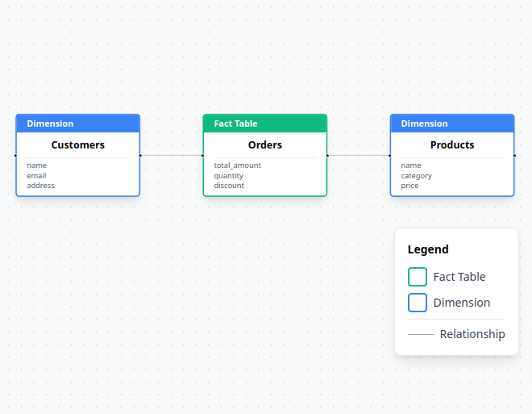Select the Relationship line sample in legend
The height and width of the screenshot is (414, 532).
pos(420,334)
